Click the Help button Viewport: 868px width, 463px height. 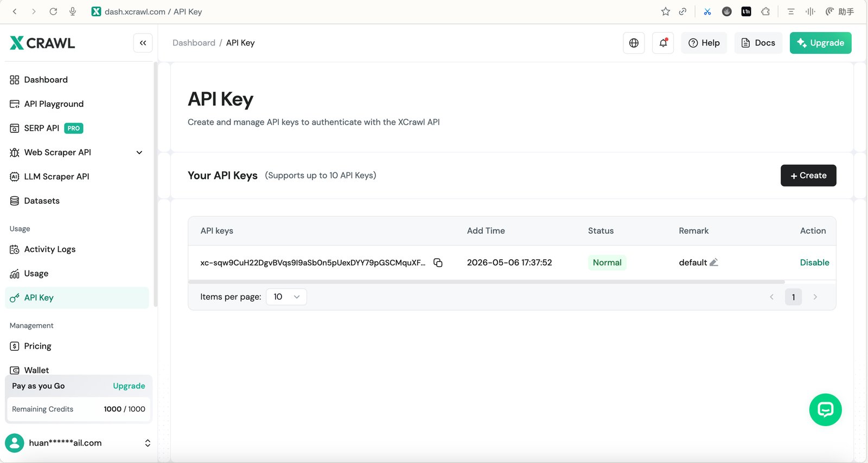pos(704,43)
